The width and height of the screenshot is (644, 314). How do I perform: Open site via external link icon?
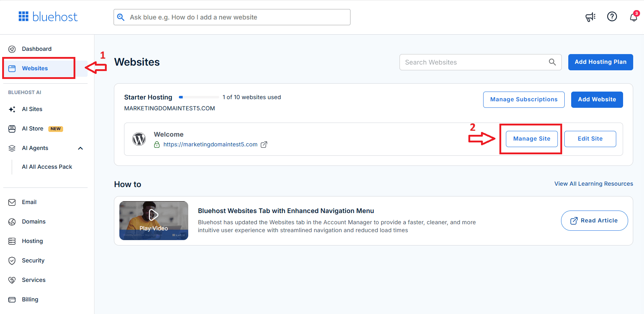point(264,145)
